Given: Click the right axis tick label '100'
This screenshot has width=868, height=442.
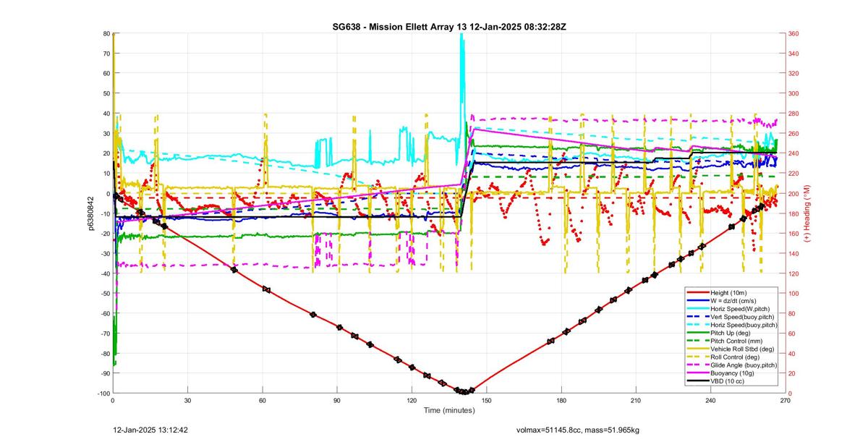Looking at the screenshot, I should click(793, 293).
